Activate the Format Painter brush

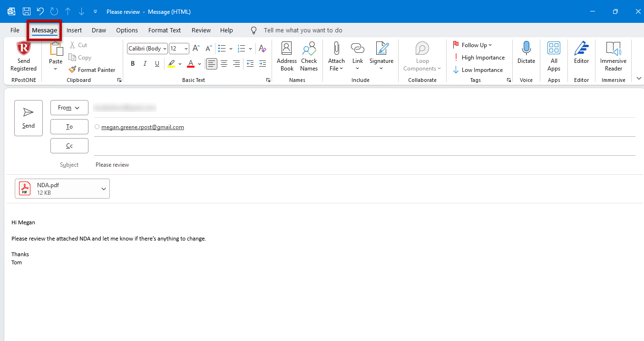92,70
